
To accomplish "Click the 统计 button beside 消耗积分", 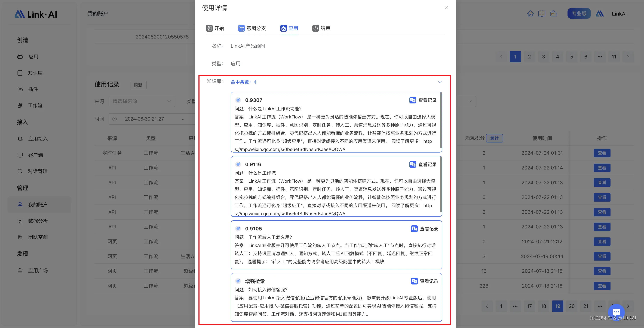I will 494,138.
